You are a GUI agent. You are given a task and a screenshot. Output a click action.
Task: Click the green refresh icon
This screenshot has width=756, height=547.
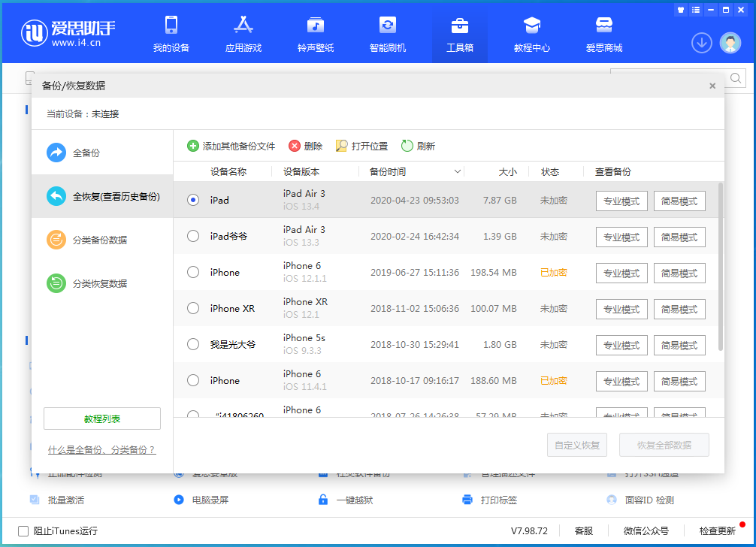(407, 146)
